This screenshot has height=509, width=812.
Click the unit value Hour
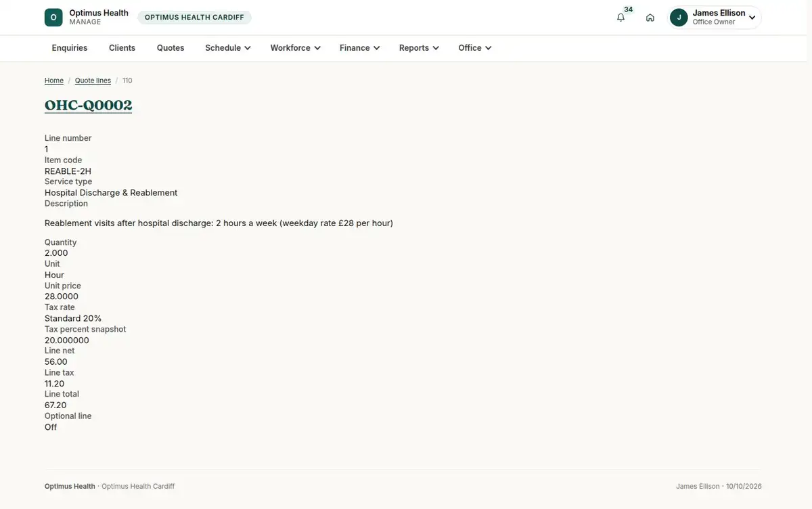[x=54, y=275]
